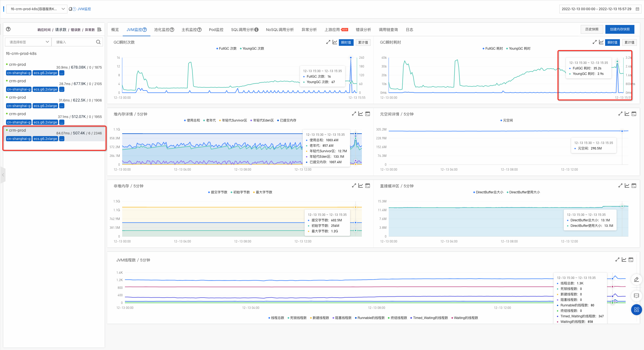Viewport: 644px width, 350px height.
Task: Switch GC瞬时次数 panel to 累计值
Action: click(363, 43)
